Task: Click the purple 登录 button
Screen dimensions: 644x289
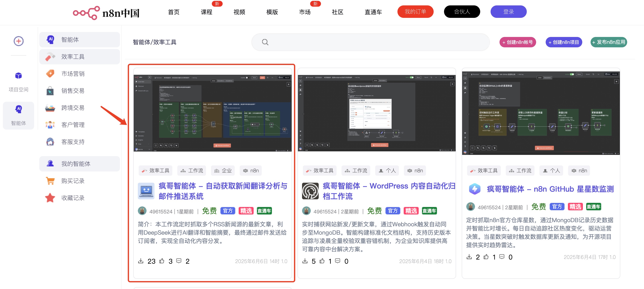Action: 508,12
